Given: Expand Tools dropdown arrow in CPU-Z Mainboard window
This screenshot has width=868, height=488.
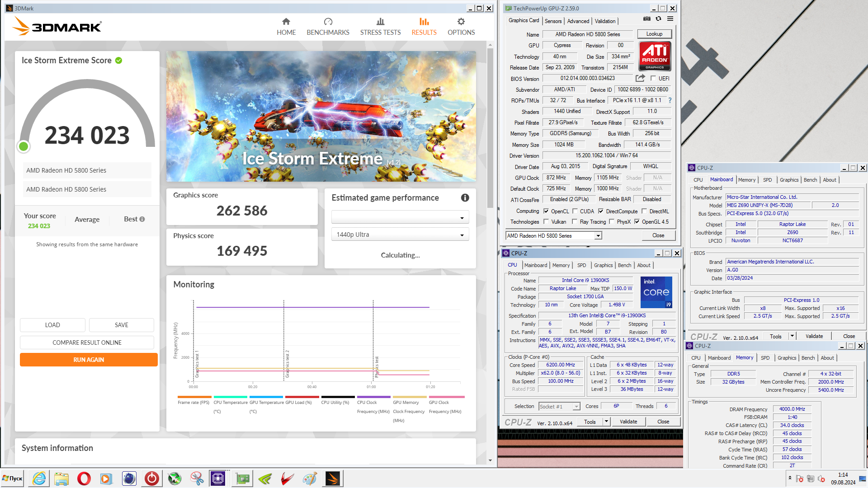Looking at the screenshot, I should click(792, 336).
